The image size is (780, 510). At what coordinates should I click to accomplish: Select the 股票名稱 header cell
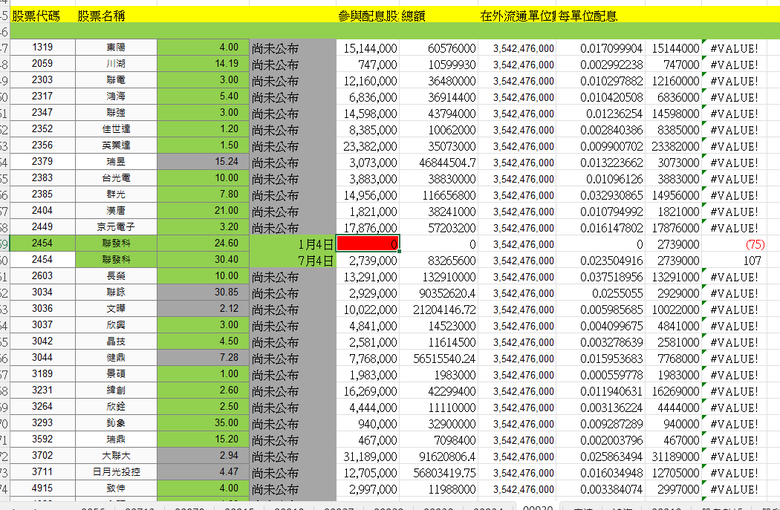point(116,16)
